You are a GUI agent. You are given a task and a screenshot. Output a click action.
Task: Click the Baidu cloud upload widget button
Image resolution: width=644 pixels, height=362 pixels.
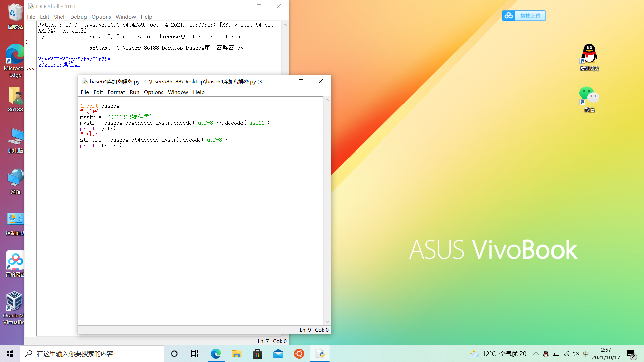(524, 16)
